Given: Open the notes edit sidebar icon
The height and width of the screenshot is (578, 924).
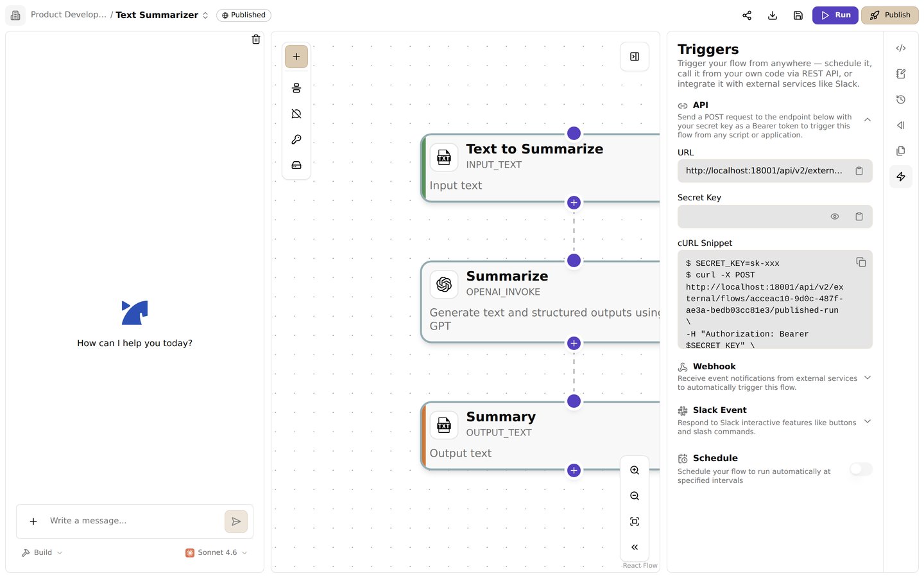Looking at the screenshot, I should tap(901, 74).
